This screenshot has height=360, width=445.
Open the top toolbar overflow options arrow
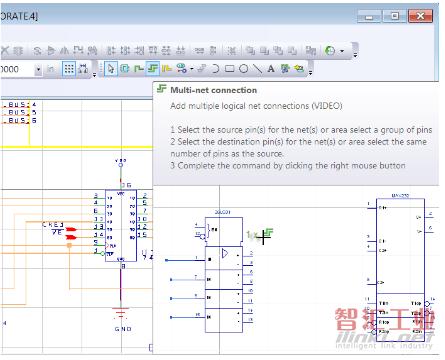(x=355, y=54)
